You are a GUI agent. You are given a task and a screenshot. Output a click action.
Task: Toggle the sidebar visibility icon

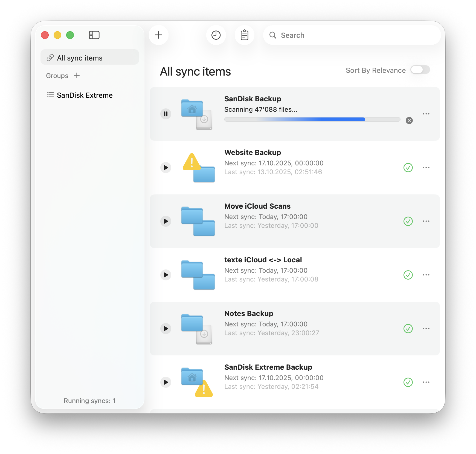(94, 35)
